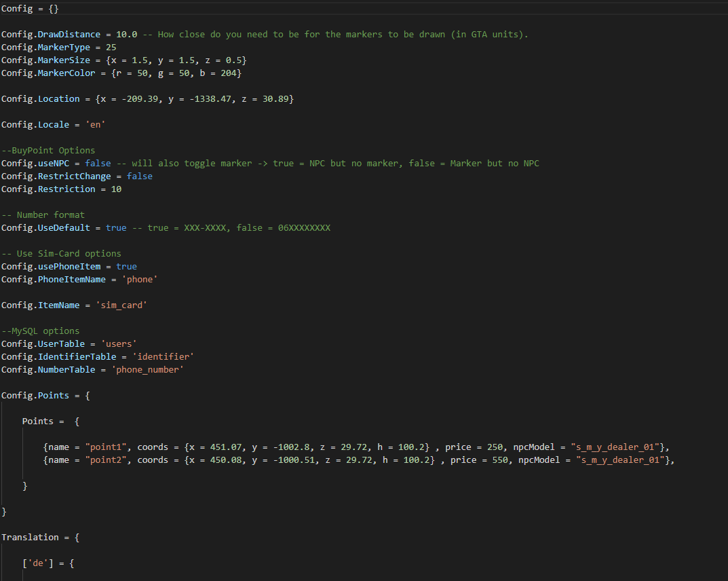Click the 'sim_card' ItemName string
728x581 pixels.
coord(121,305)
